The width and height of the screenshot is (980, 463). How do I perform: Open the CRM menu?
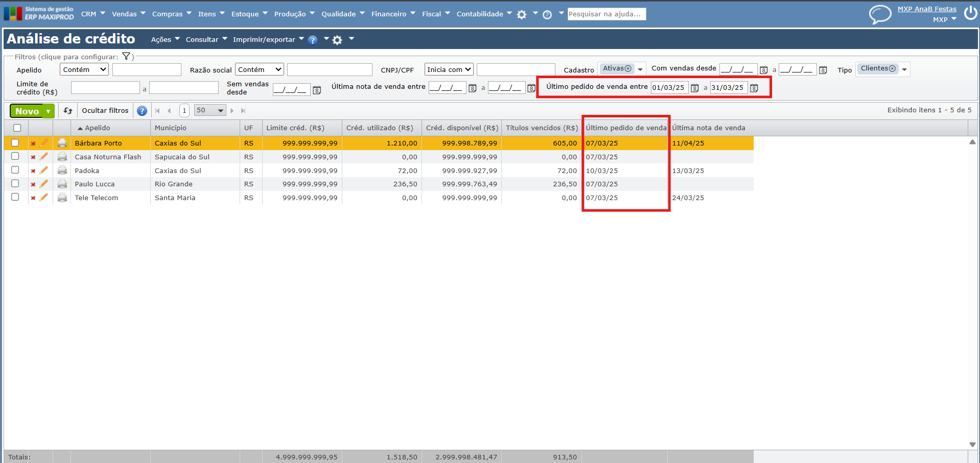tap(93, 14)
